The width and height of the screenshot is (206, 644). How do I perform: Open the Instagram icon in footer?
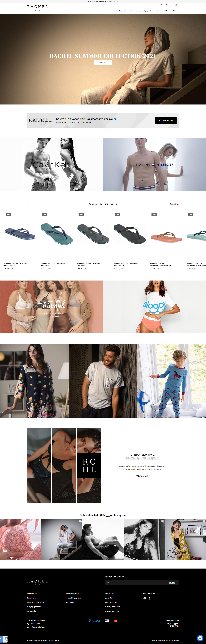(150, 598)
